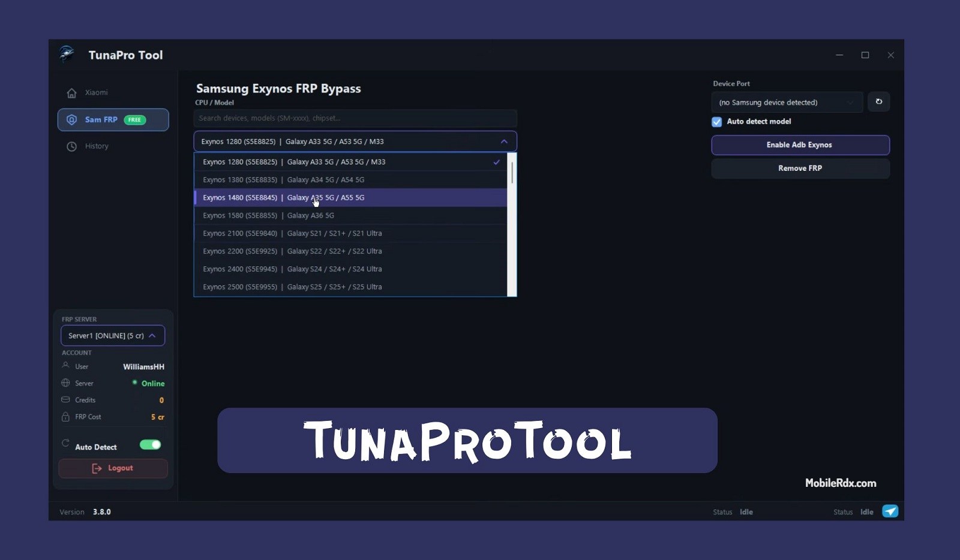
Task: Select Exynos 2200 Galaxy S22 option
Action: point(351,251)
